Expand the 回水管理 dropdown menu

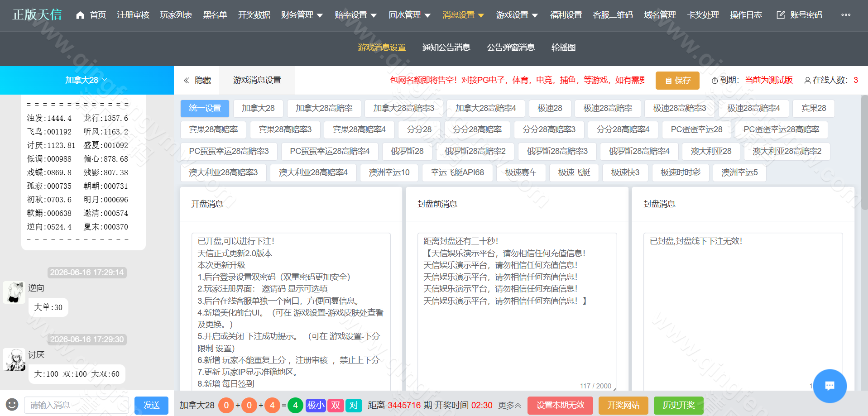click(410, 15)
